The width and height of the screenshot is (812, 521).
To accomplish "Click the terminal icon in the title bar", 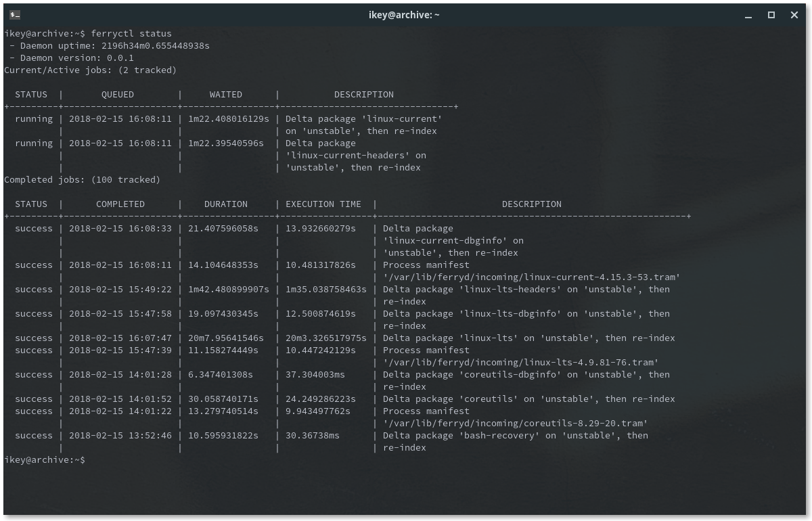I will pos(15,15).
